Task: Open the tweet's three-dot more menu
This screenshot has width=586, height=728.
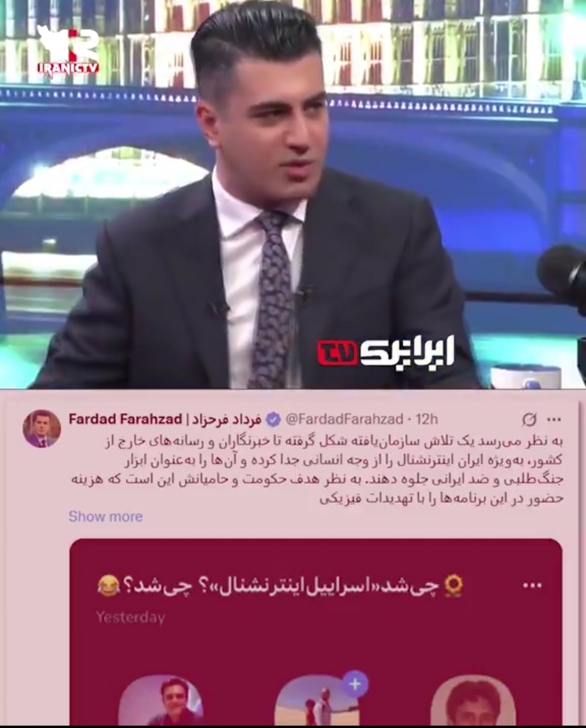Action: tap(554, 419)
